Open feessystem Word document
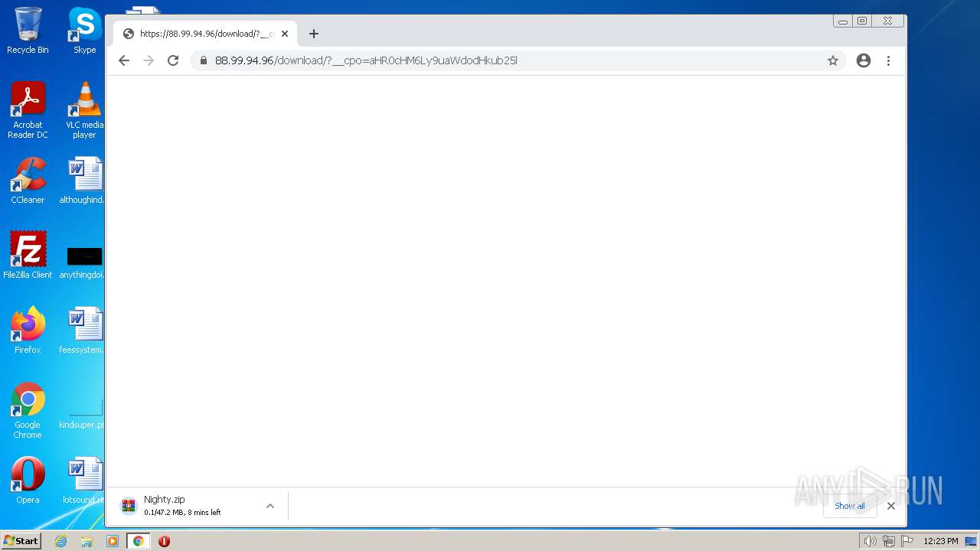The width and height of the screenshot is (980, 551). click(83, 331)
